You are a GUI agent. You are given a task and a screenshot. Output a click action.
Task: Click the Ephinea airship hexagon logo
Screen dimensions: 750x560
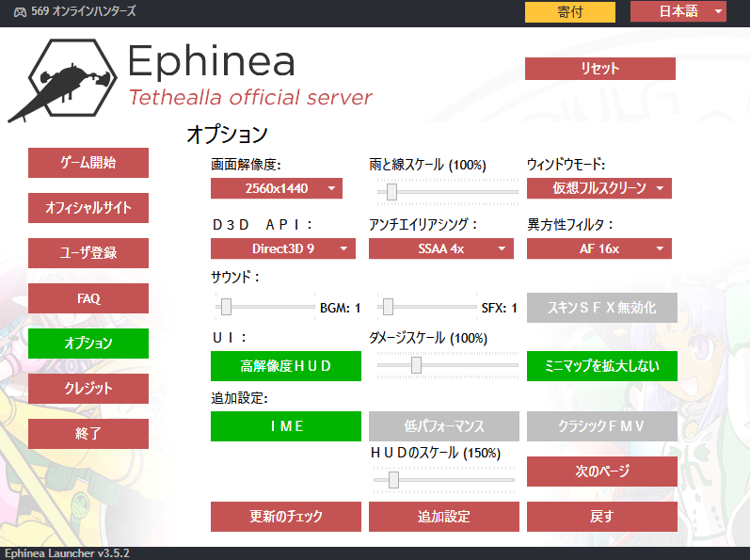pos(63,79)
